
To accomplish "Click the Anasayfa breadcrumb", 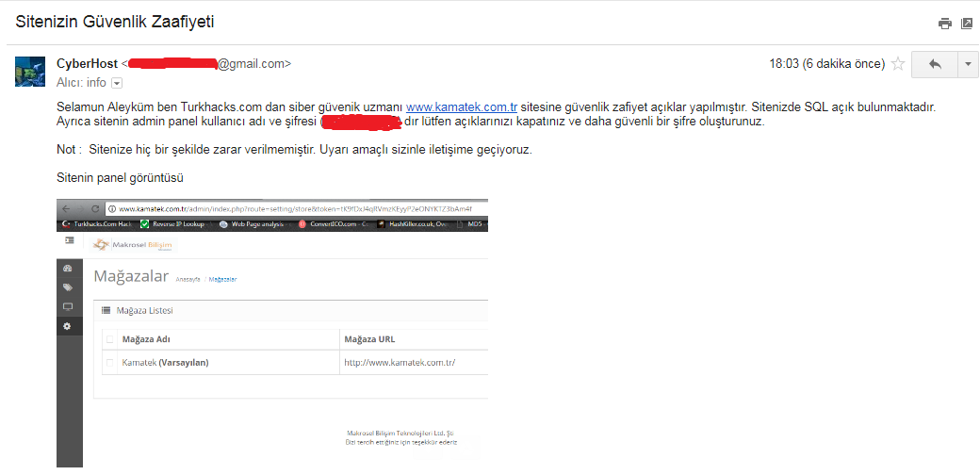I will pyautogui.click(x=188, y=279).
